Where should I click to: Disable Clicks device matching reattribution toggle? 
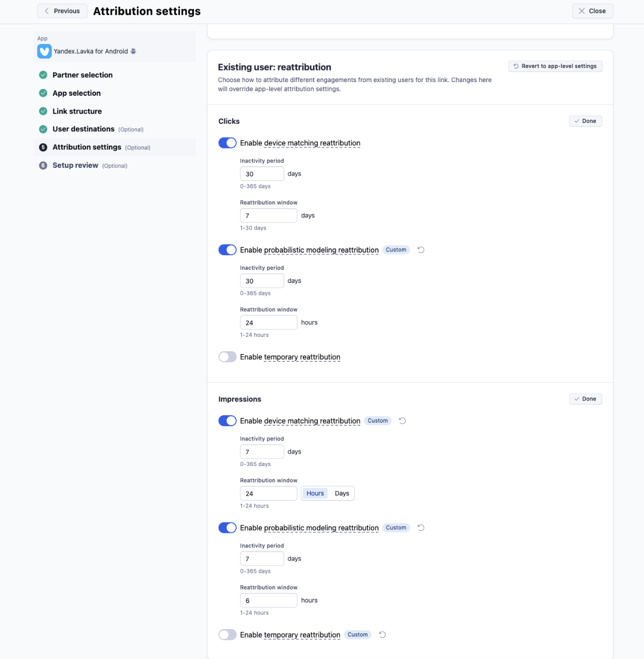[227, 143]
